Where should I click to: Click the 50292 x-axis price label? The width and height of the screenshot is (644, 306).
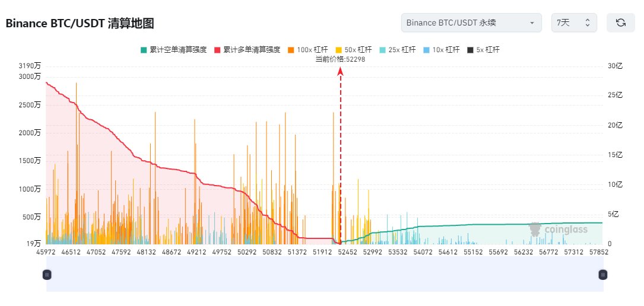coord(248,252)
